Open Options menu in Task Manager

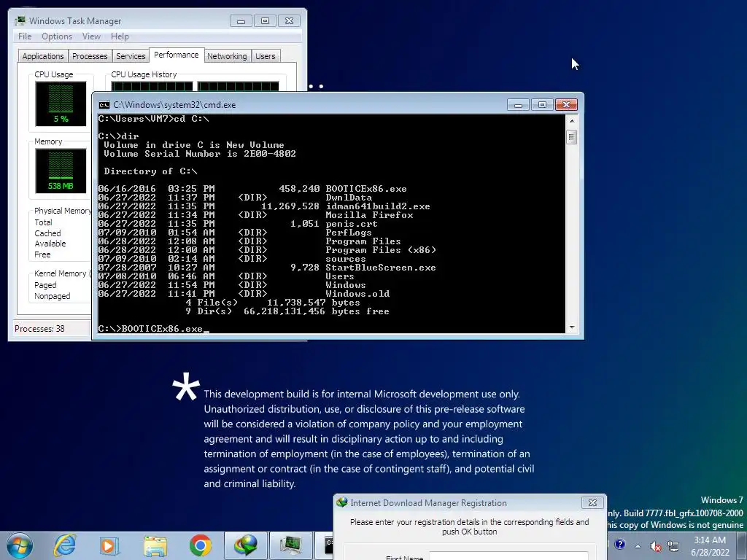[x=57, y=36]
